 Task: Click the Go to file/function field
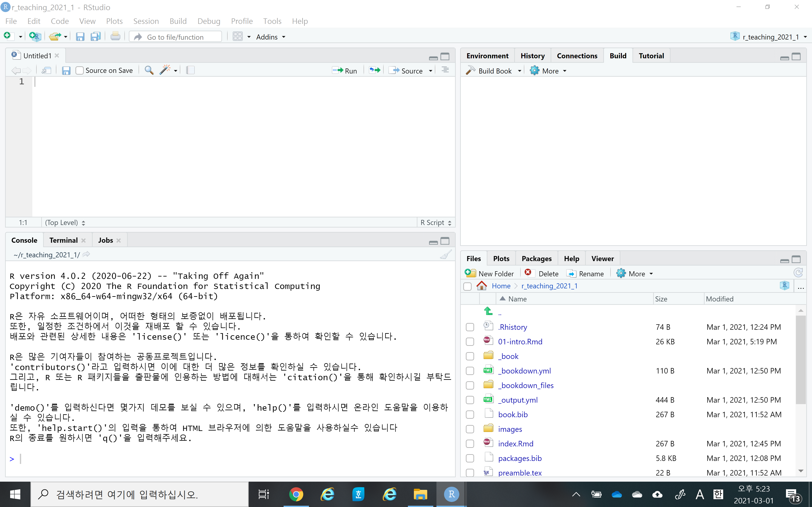176,37
